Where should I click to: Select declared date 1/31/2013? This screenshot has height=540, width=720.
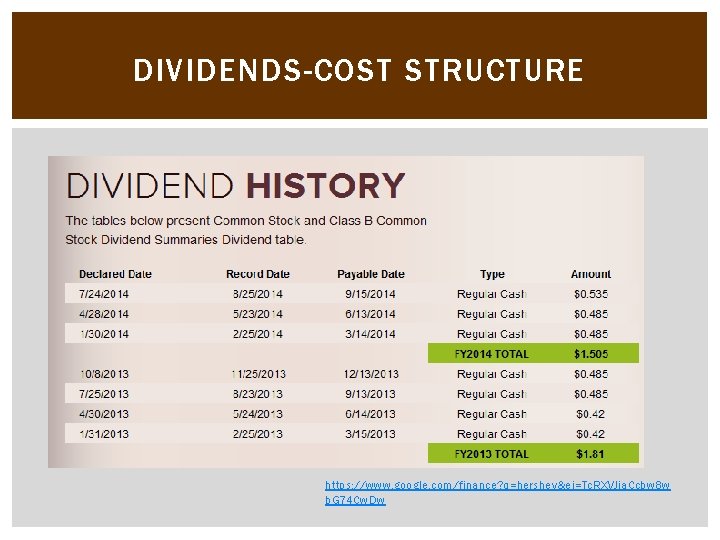pyautogui.click(x=104, y=434)
